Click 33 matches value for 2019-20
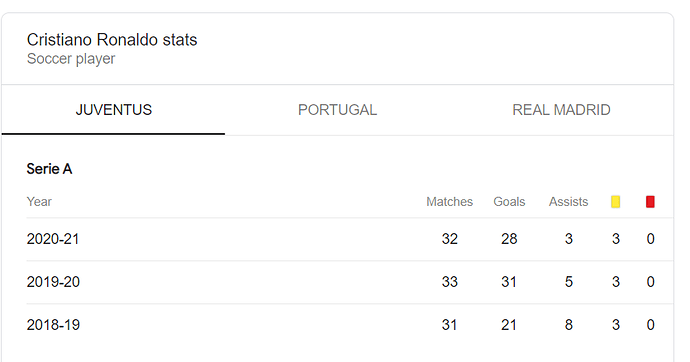This screenshot has width=690, height=362. tap(450, 282)
